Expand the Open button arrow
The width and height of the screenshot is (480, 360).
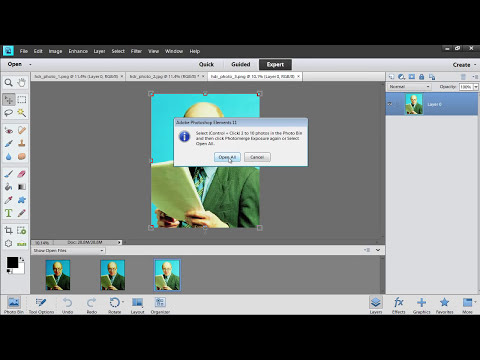(x=30, y=64)
